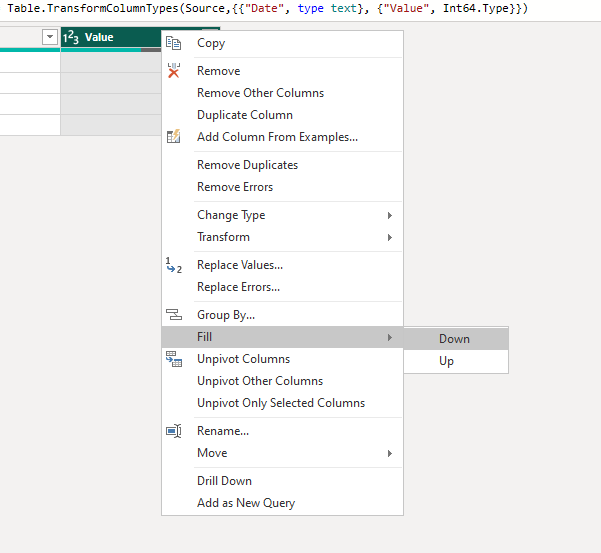Select Remove from the context menu
Image resolution: width=601 pixels, height=553 pixels.
click(282, 71)
